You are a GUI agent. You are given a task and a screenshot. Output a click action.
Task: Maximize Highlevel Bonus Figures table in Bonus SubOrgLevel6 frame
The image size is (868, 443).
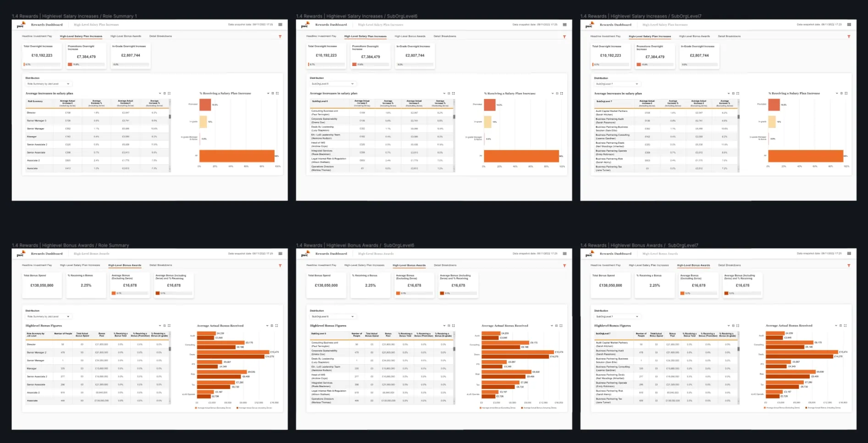[x=453, y=326]
